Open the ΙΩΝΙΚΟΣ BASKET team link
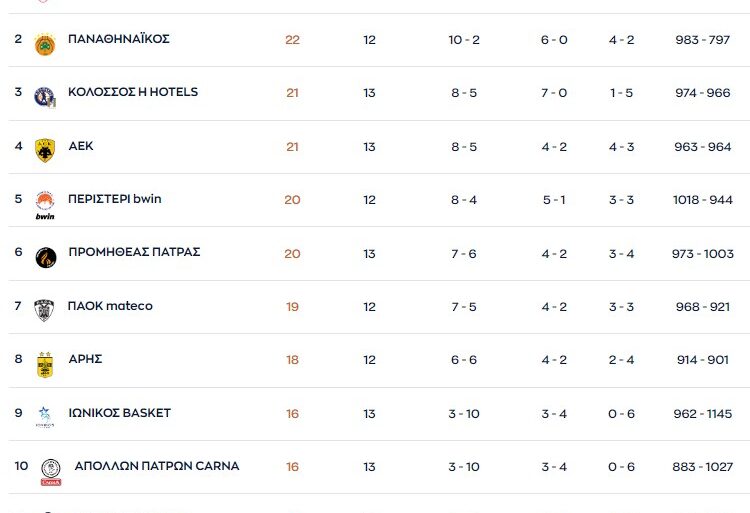Image resolution: width=750 pixels, height=513 pixels. point(119,413)
